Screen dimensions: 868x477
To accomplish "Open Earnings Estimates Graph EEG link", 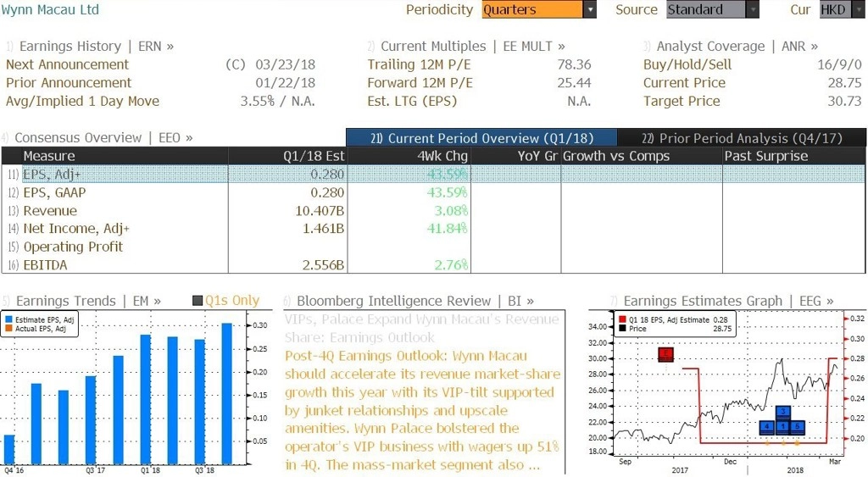I will pyautogui.click(x=728, y=301).
